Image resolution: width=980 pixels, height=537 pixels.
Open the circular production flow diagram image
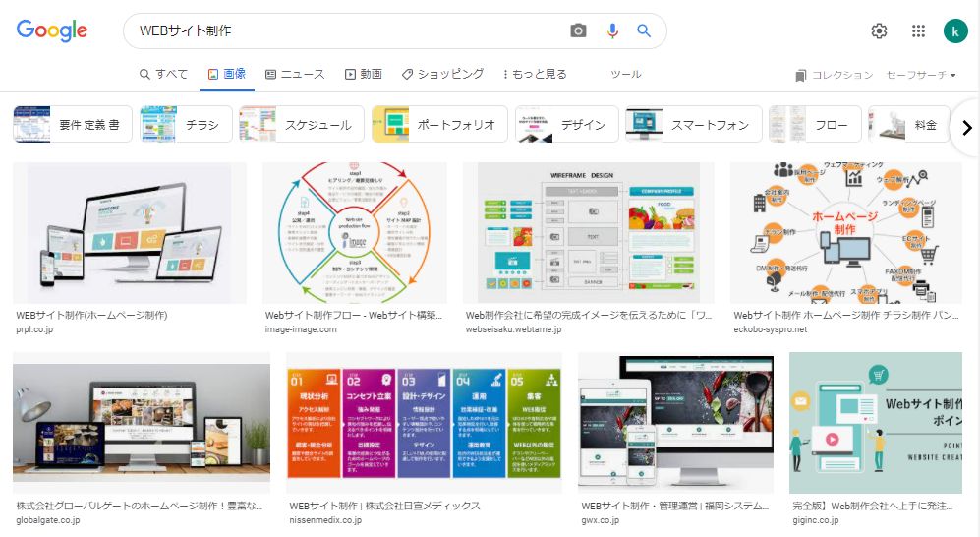tap(355, 233)
